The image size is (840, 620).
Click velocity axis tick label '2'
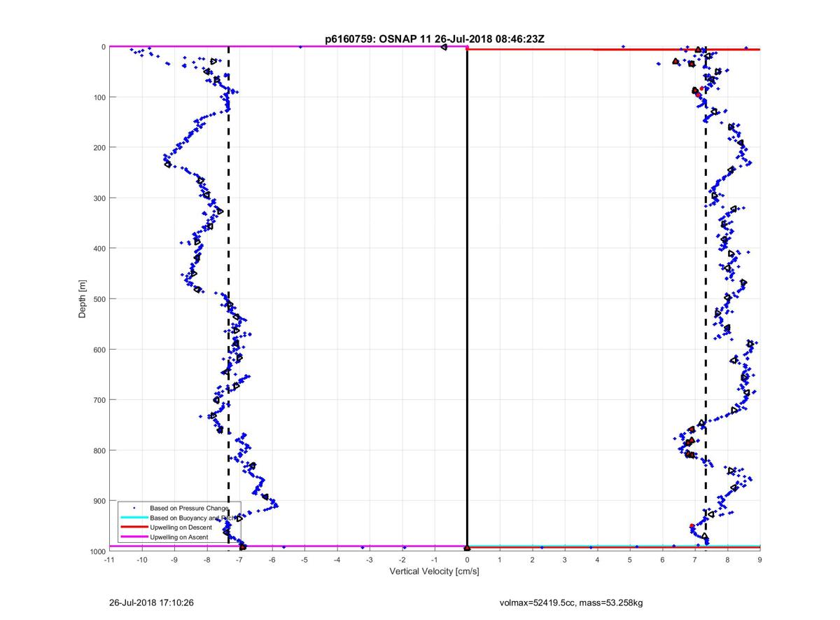coord(532,560)
